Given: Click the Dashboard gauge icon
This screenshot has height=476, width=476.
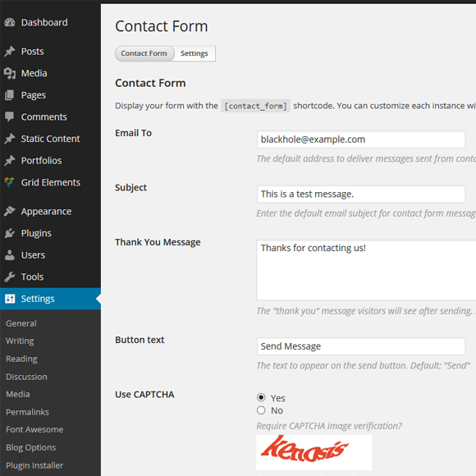Looking at the screenshot, I should tap(10, 22).
